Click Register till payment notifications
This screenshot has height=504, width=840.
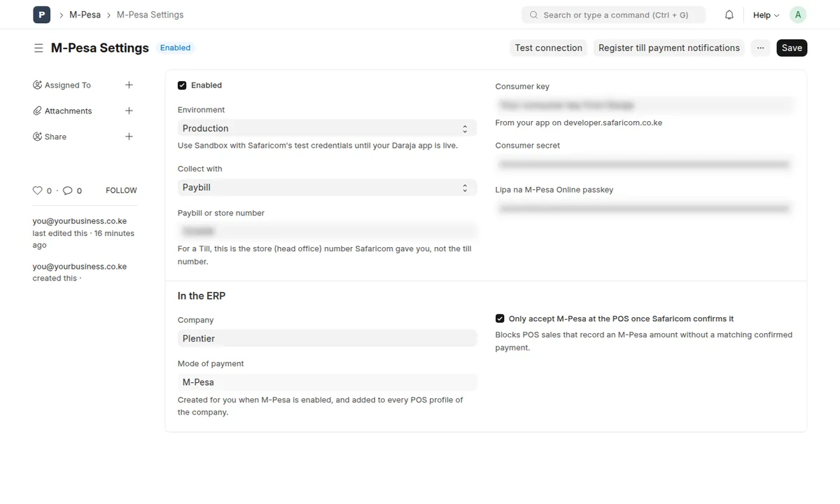tap(668, 48)
